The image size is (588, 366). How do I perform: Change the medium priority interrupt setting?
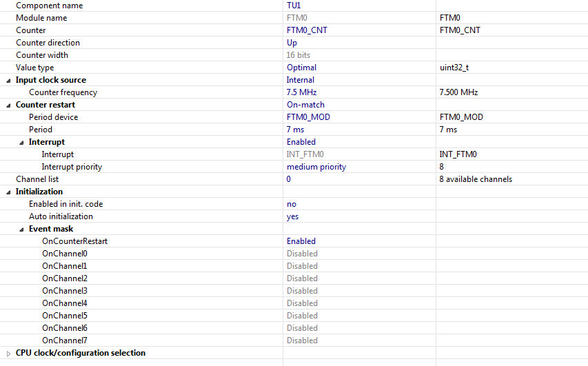[x=316, y=167]
